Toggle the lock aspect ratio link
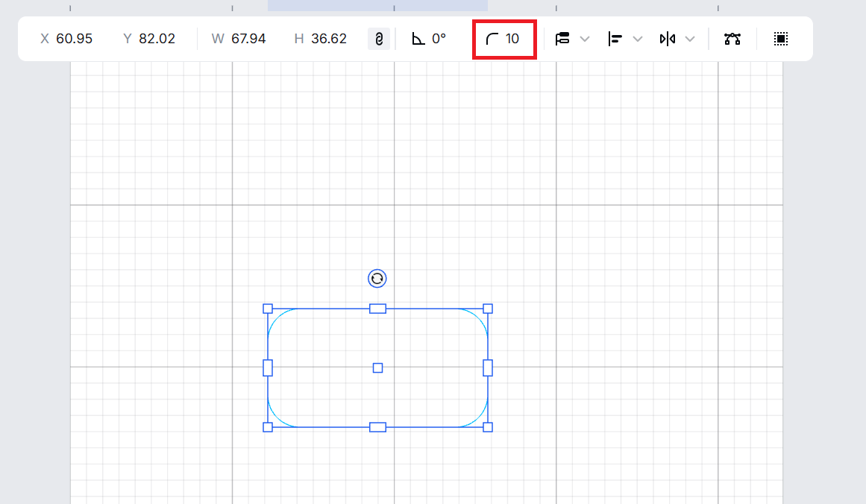 [379, 39]
